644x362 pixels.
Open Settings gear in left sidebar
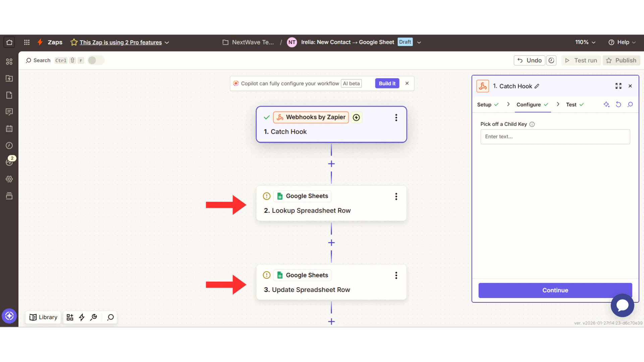pos(9,179)
